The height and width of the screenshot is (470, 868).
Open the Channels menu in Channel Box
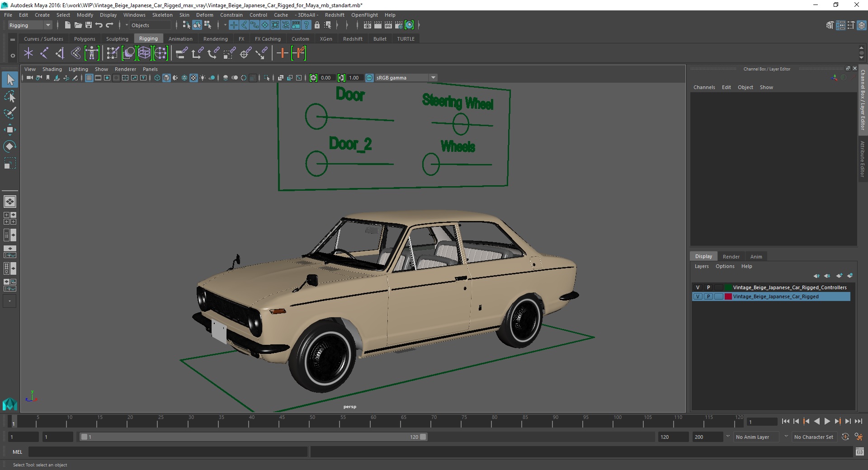coord(704,87)
